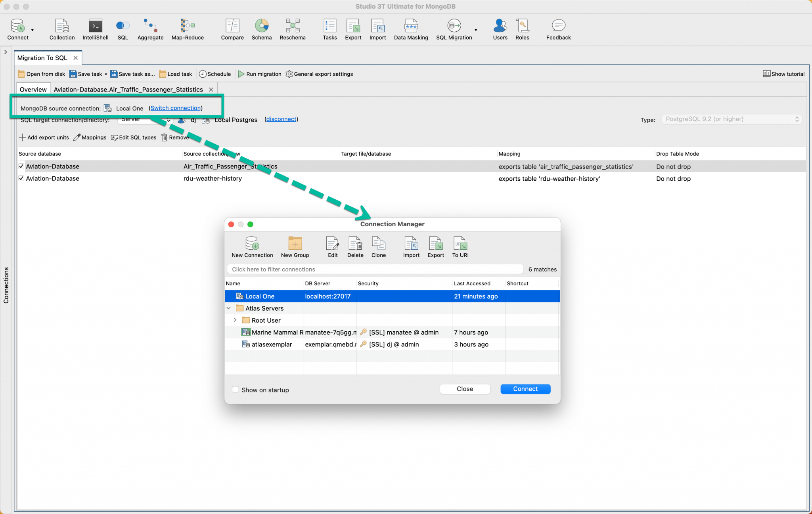Expand the Root User folder
The image size is (812, 514).
tap(235, 320)
